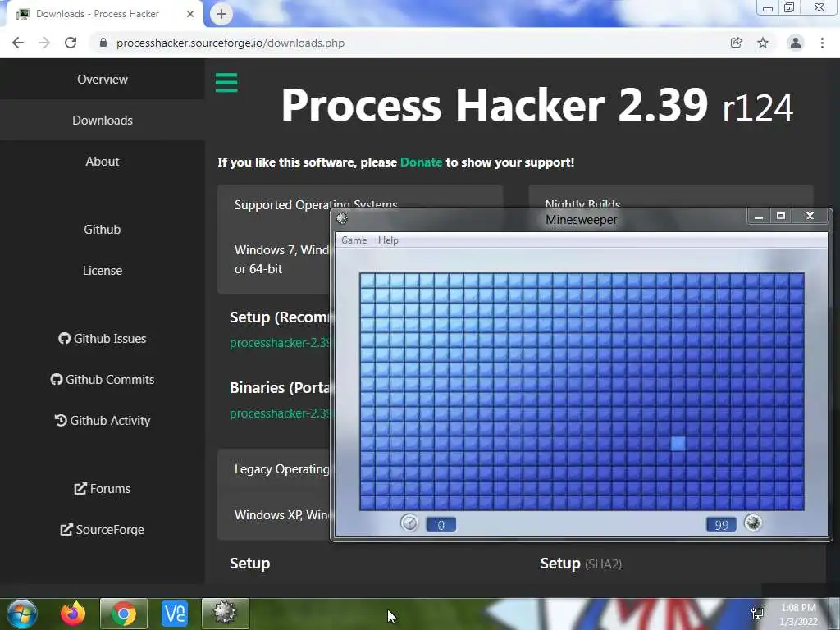Click the 'Legacy Operating' heading text
This screenshot has width=840, height=630.
(282, 469)
